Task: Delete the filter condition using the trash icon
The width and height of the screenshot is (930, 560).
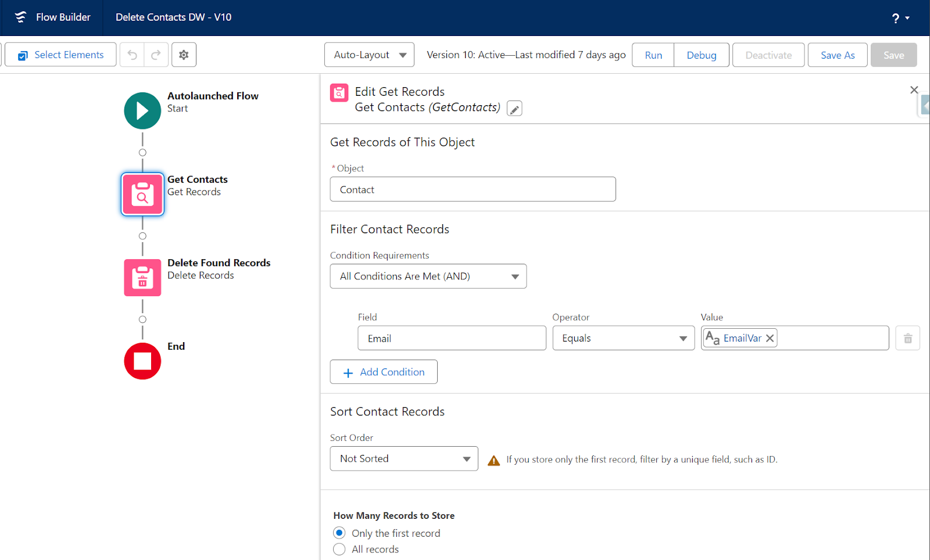Action: coord(907,338)
